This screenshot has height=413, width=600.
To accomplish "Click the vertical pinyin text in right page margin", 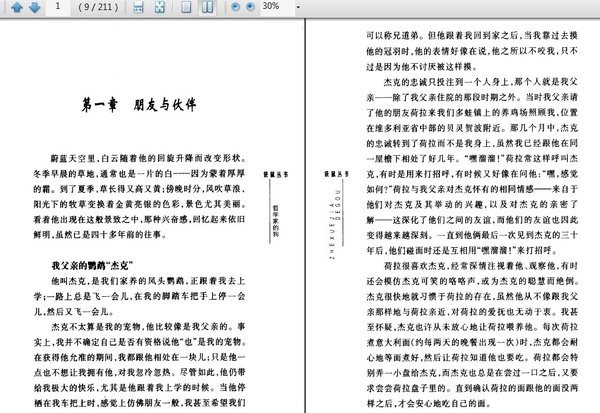I will (333, 224).
